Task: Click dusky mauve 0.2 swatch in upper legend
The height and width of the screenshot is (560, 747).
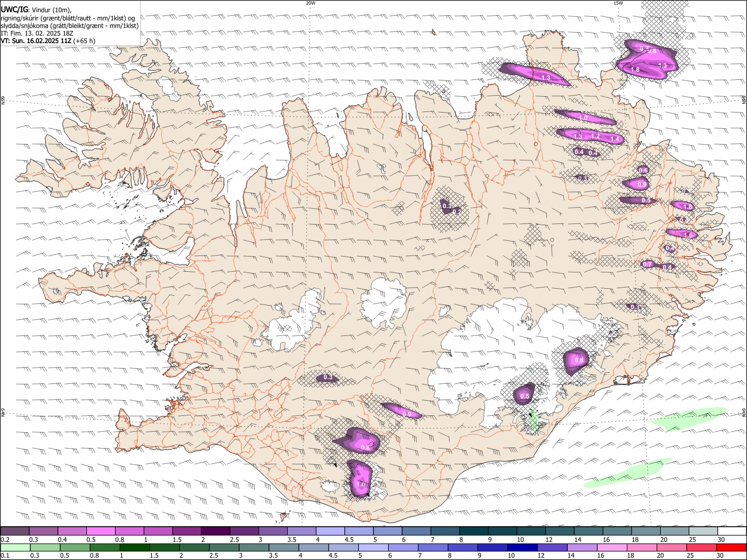Action: point(15,531)
